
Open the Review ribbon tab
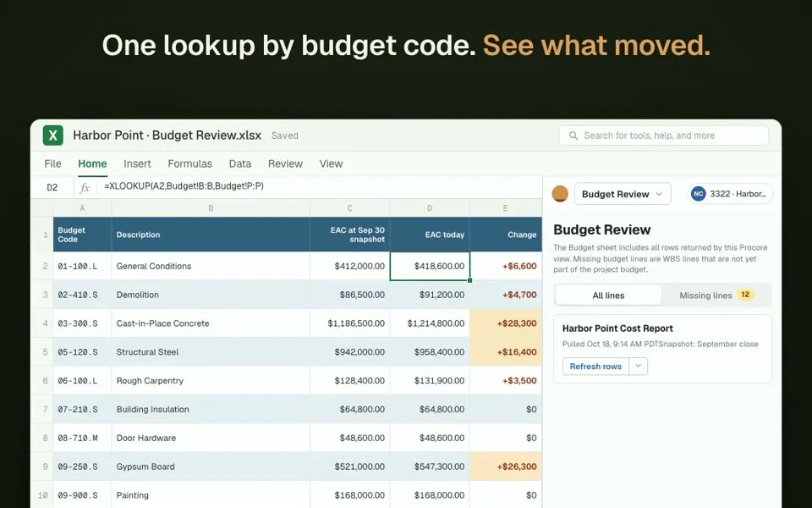click(x=285, y=163)
